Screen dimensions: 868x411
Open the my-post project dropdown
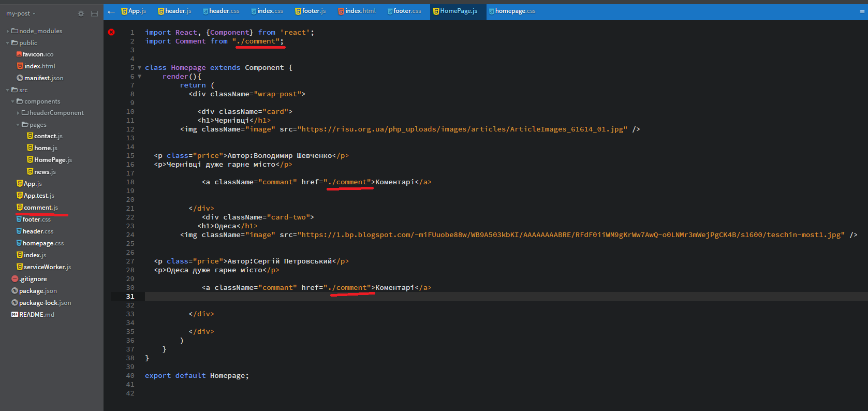[x=21, y=13]
